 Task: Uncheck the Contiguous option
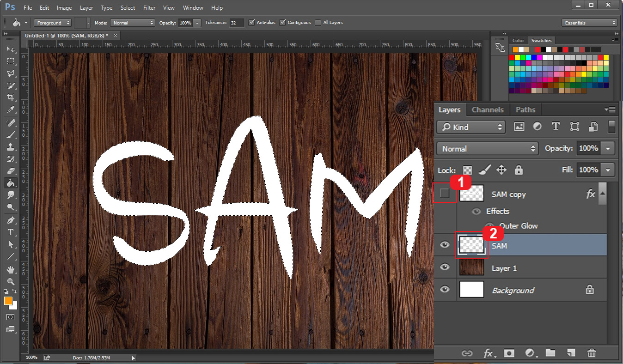point(283,22)
